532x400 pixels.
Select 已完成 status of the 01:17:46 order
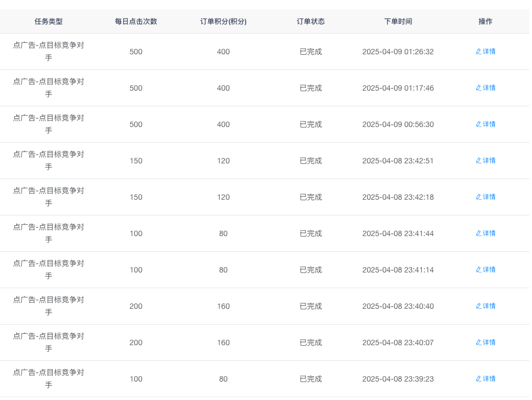click(311, 88)
